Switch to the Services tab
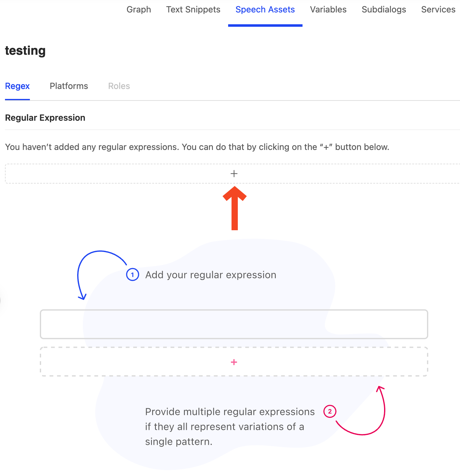Image resolution: width=460 pixels, height=476 pixels. coord(438,10)
